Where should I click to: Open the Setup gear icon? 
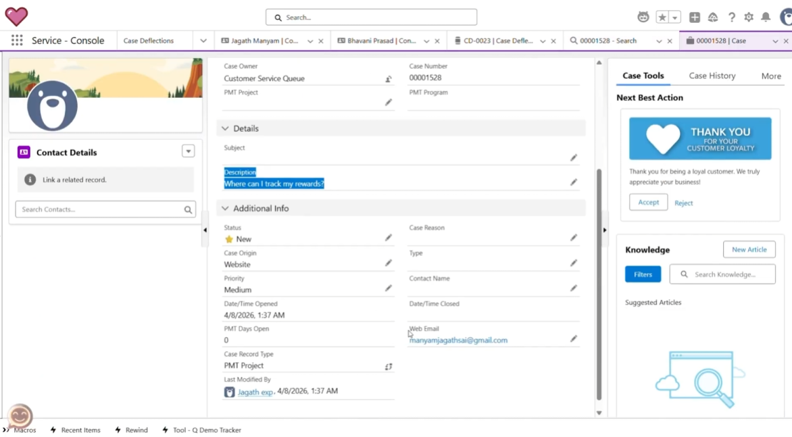coord(749,17)
